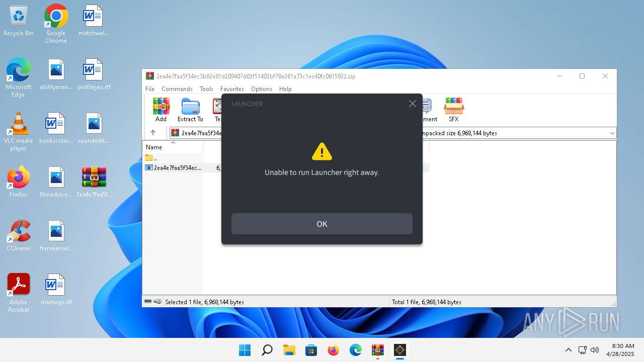This screenshot has width=644, height=362.
Task: Open the Favorites menu
Action: pos(232,89)
